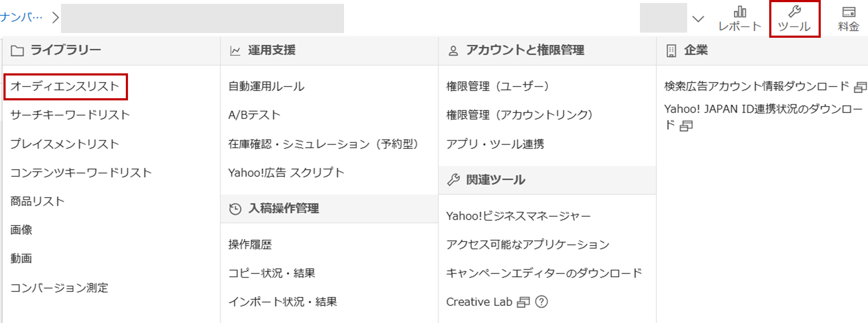Click external link icon next to Creative Lab
Screen dimensions: 868x323
[523, 302]
